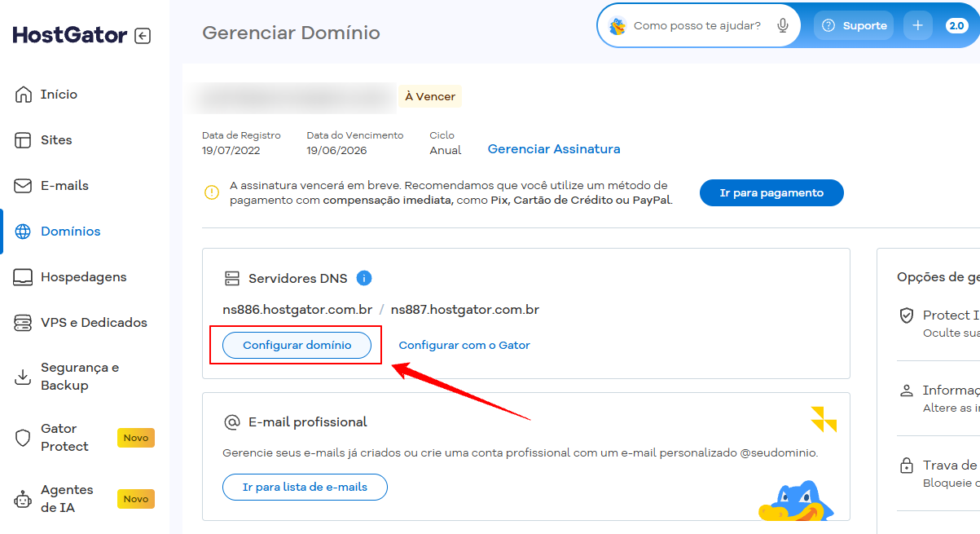This screenshot has height=534, width=980.
Task: Click the Anual cycle value
Action: point(446,150)
